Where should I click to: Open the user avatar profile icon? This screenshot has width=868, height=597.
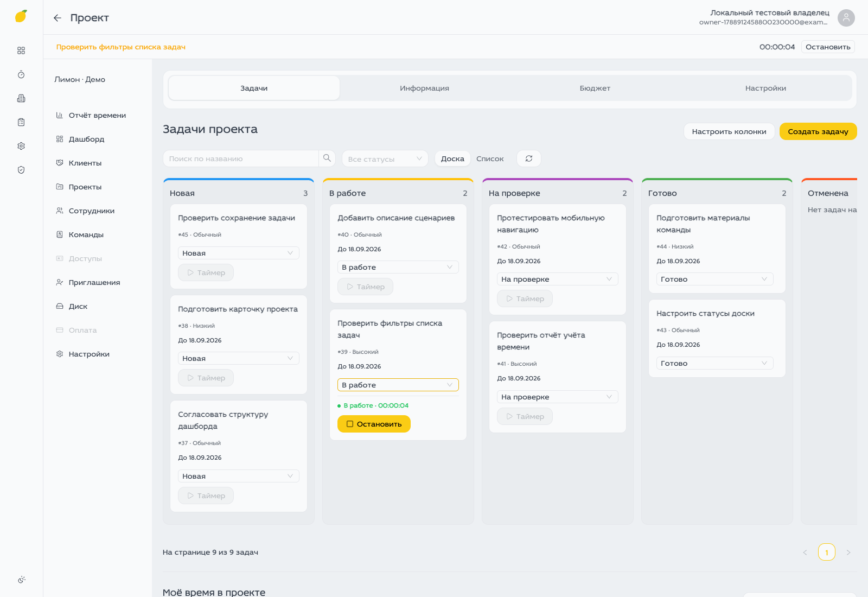pyautogui.click(x=846, y=18)
